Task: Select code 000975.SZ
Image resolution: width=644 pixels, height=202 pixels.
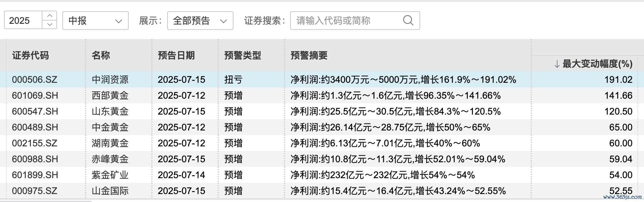Action: pyautogui.click(x=34, y=191)
